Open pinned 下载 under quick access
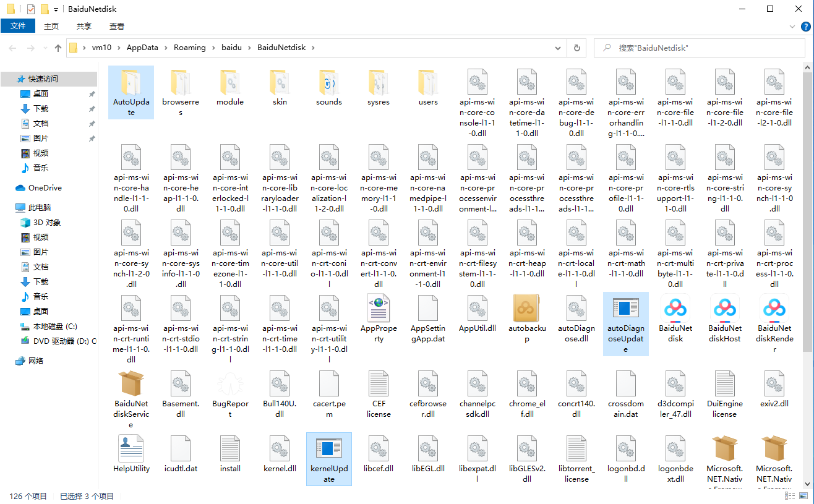Screen dimensions: 814x504 pos(41,109)
